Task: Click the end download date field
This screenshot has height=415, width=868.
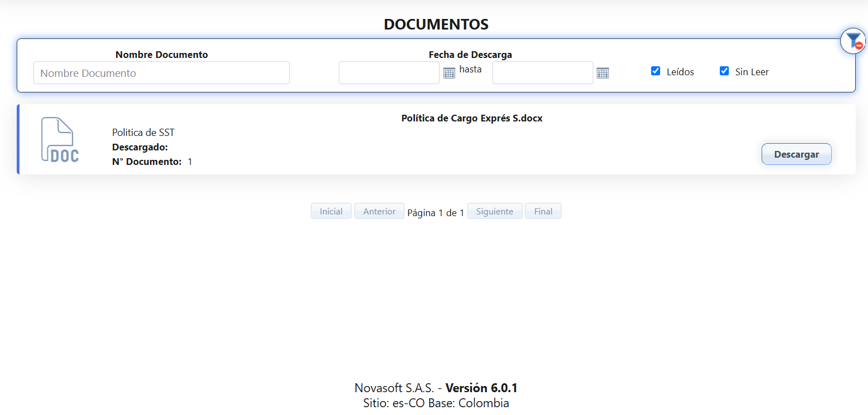Action: [x=543, y=73]
